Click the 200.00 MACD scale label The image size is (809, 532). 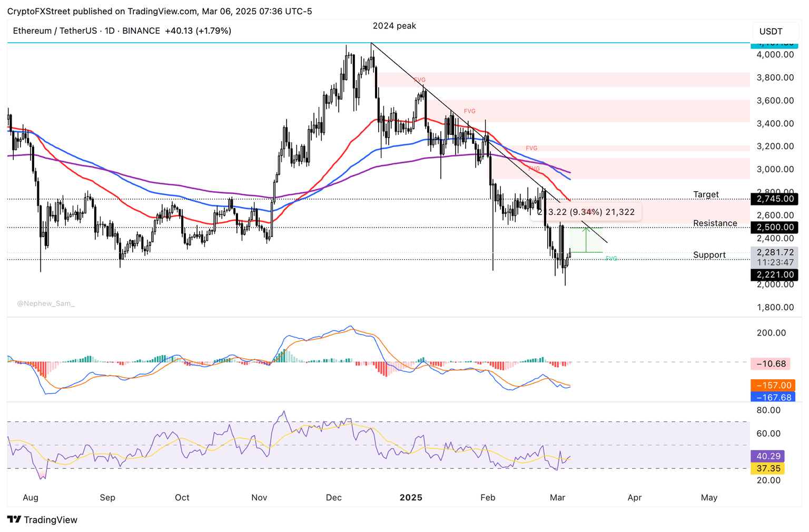point(771,333)
